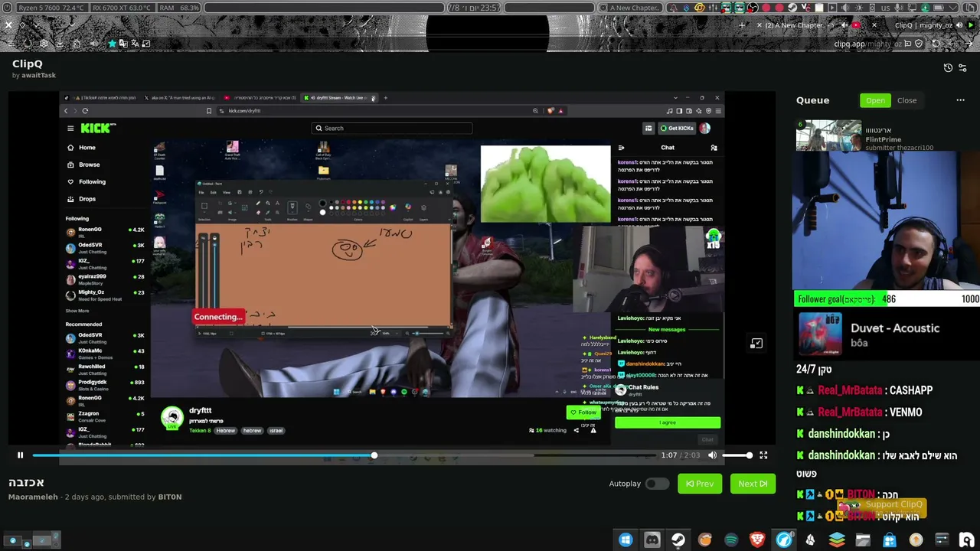Viewport: 980px width, 551px height.
Task: Open ClipQ settings sliders icon
Action: click(x=963, y=67)
